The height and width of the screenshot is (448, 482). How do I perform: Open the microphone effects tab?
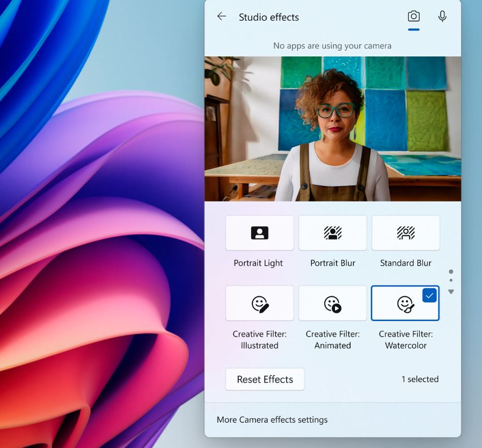[442, 17]
